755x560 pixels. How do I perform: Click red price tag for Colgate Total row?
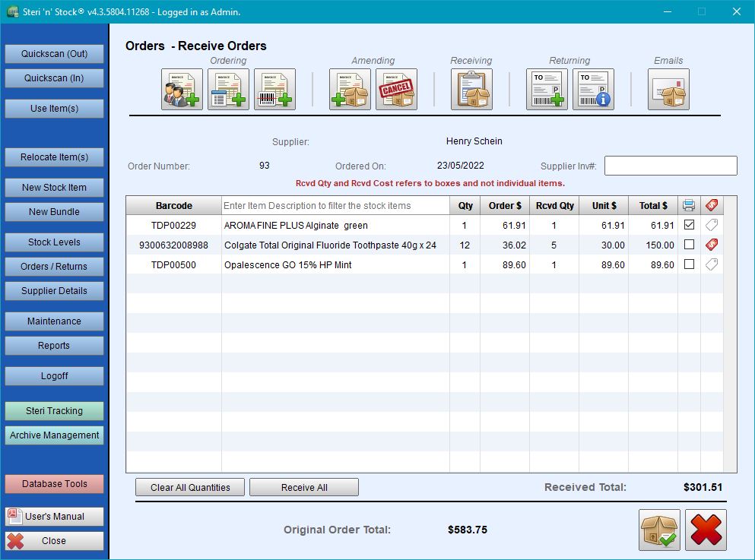tap(712, 245)
